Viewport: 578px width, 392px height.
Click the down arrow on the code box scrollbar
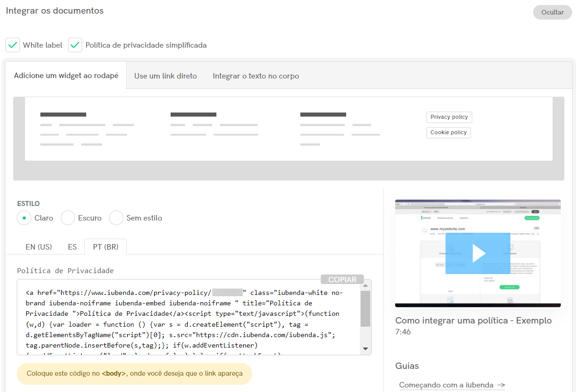pos(365,348)
